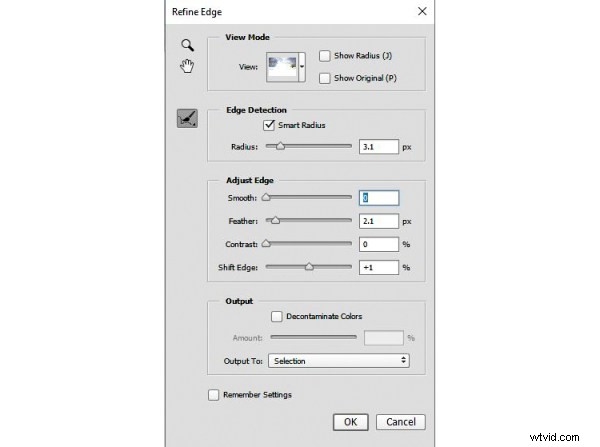The image size is (600, 447).
Task: Select the Refine Radius brush tool
Action: tap(187, 119)
